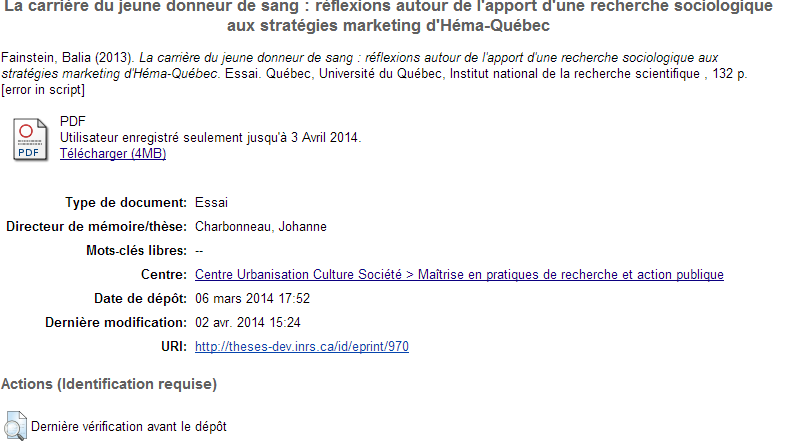This screenshot has height=443, width=788.
Task: Click last modification date '02 avr. 2014 15:24'
Action: pyautogui.click(x=248, y=322)
